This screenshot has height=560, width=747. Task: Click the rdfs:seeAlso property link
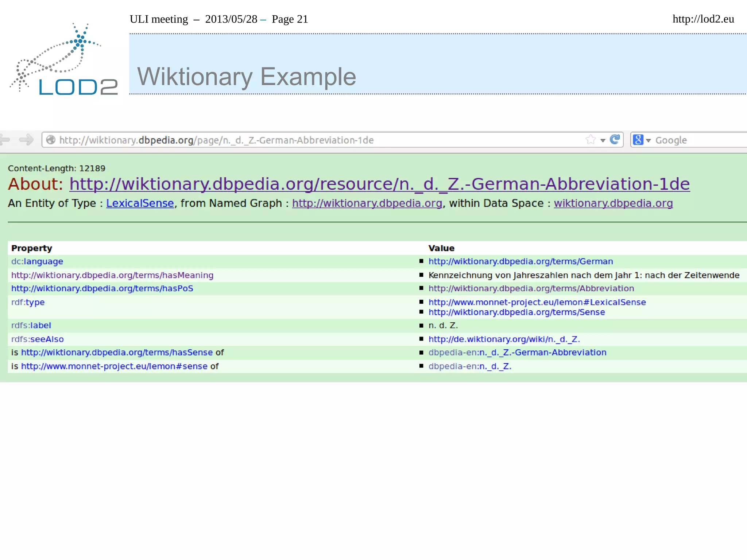(38, 339)
